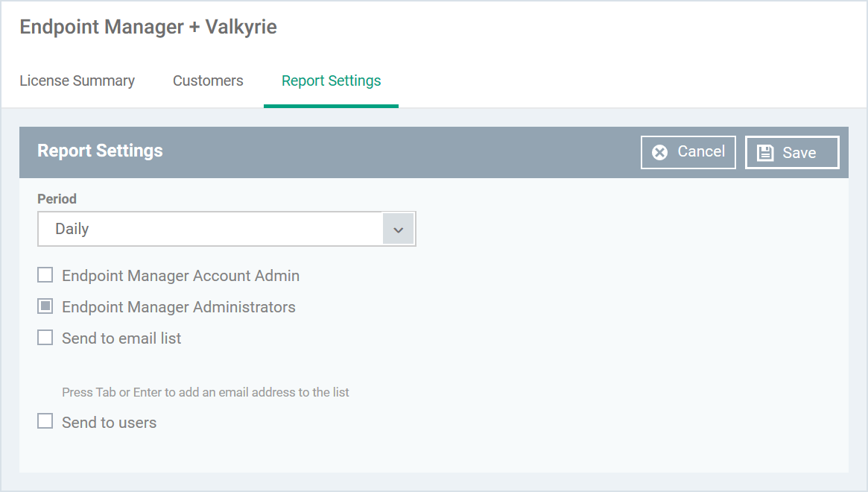868x492 pixels.
Task: Open the Customers tab
Action: coord(208,81)
